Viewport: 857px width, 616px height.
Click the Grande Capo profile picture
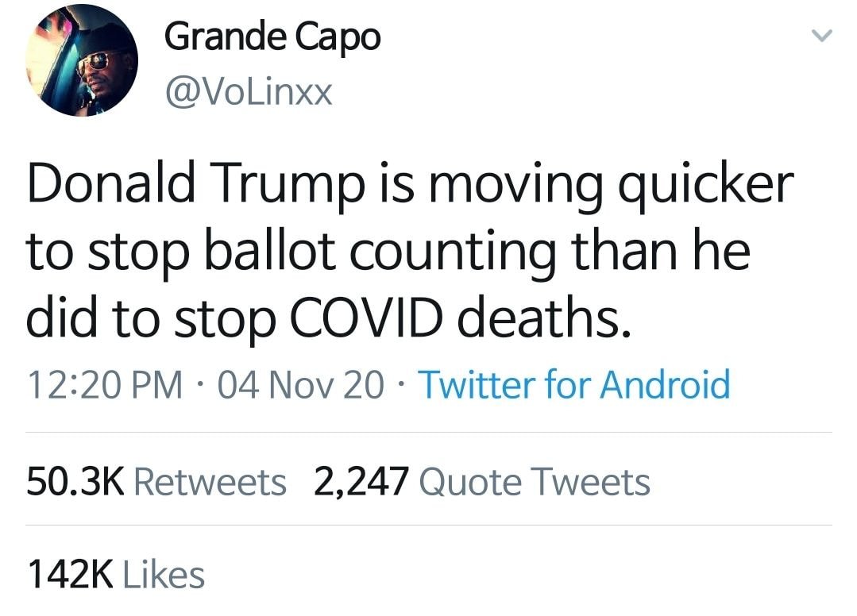pyautogui.click(x=82, y=61)
